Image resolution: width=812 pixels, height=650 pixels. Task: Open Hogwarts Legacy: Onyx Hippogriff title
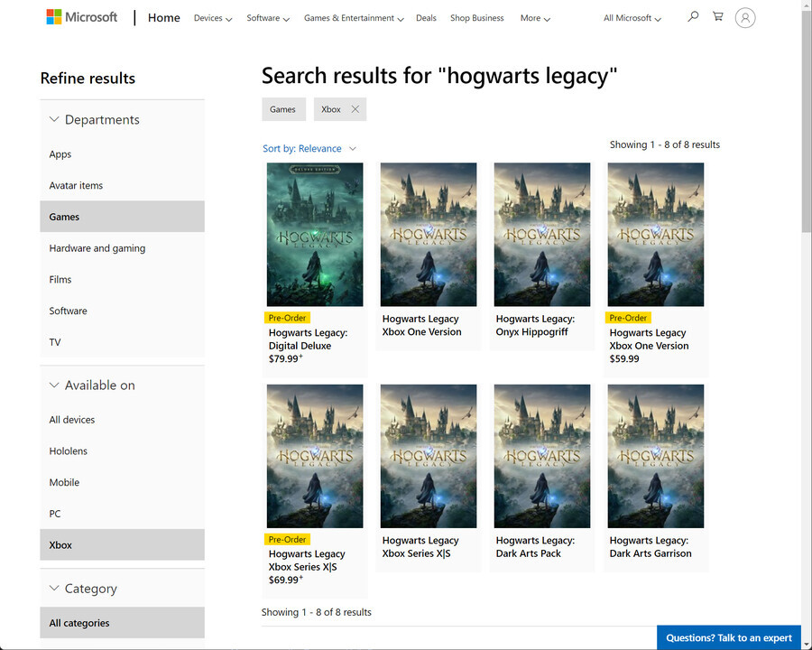[x=535, y=325]
